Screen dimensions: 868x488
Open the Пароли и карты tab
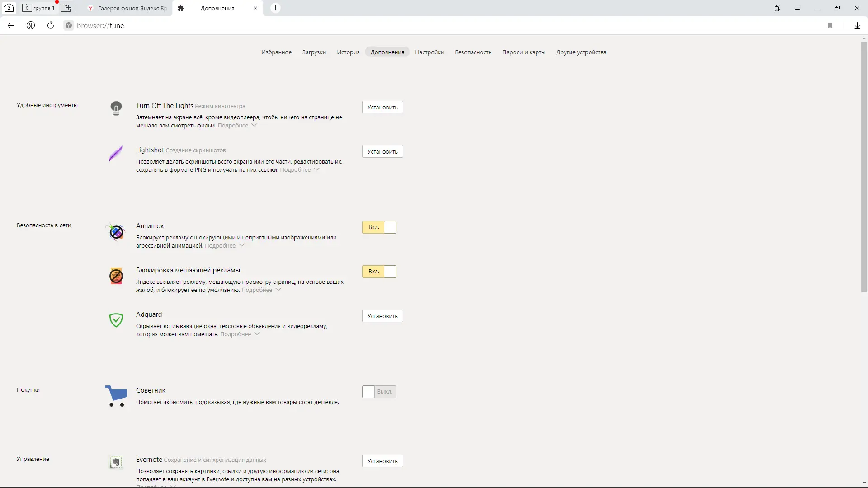point(524,52)
